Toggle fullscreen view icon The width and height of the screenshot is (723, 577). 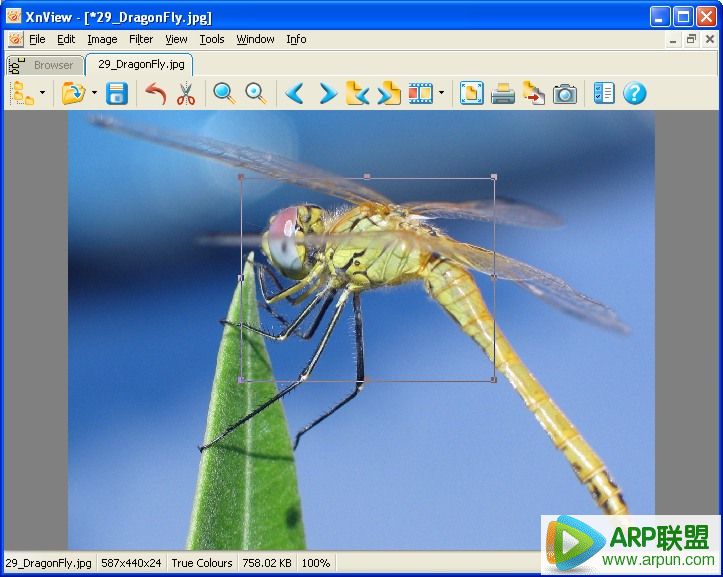coord(472,93)
